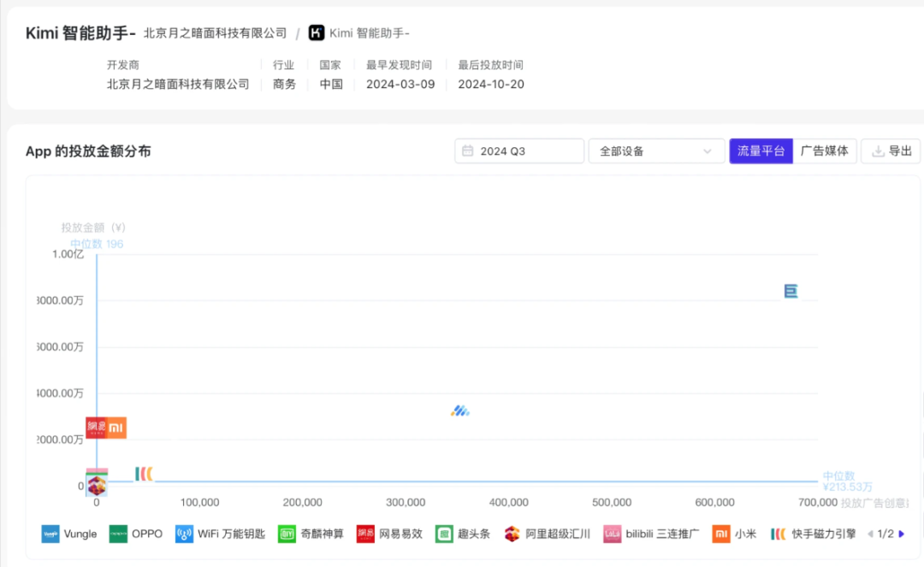Toggle the Vungle legend icon

[x=50, y=534]
